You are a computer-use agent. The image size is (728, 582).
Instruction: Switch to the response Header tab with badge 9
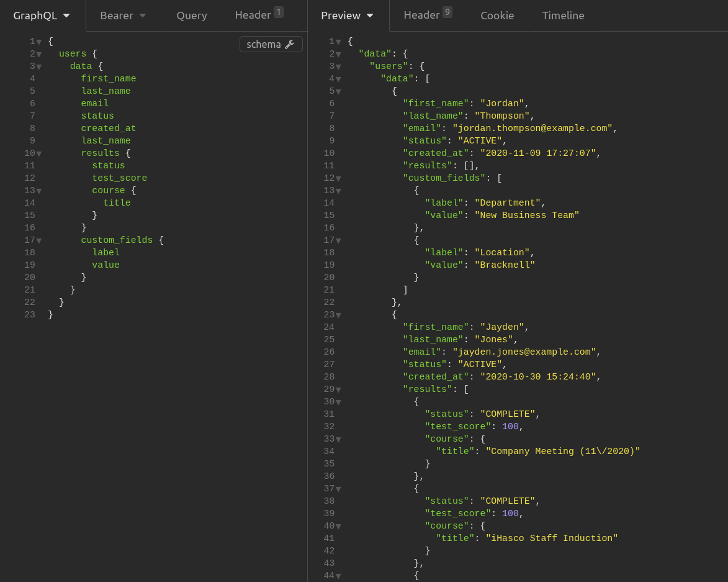(x=428, y=14)
